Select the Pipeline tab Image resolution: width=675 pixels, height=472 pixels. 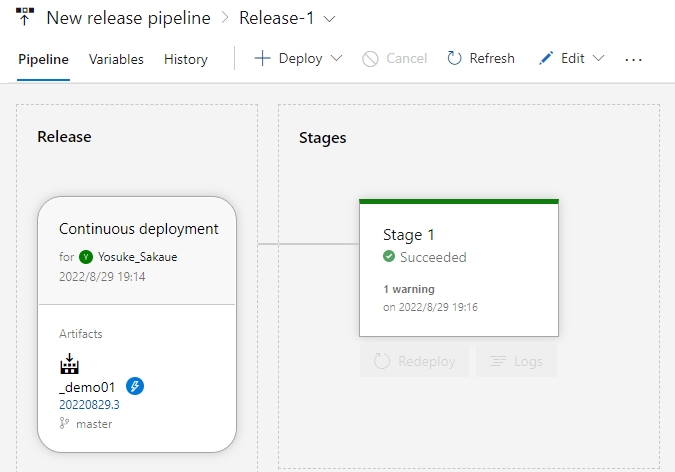pos(43,59)
